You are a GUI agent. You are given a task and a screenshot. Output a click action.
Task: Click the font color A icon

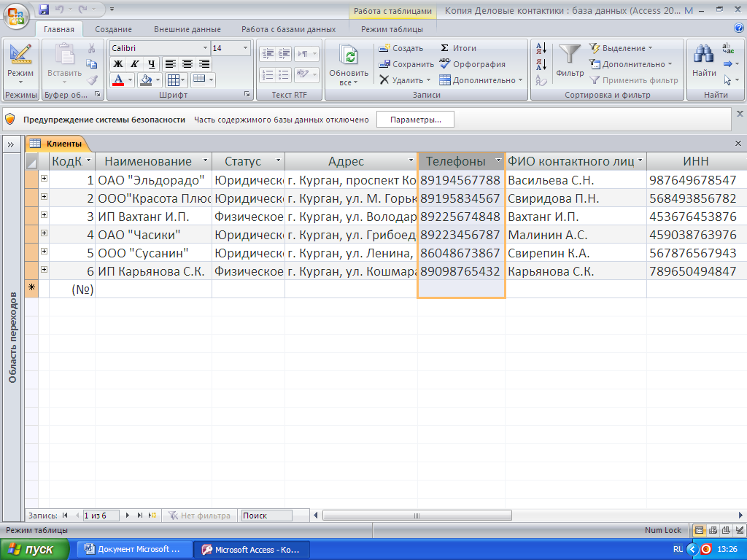[118, 80]
